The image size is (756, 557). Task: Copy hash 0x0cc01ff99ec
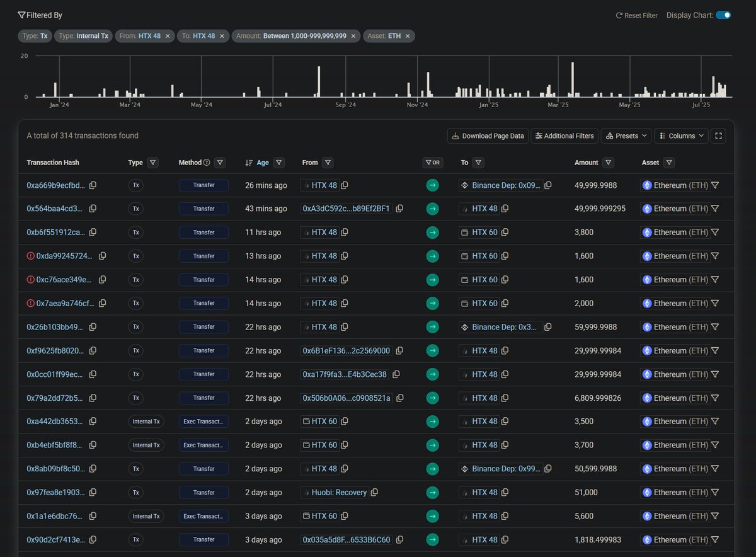[x=93, y=374]
